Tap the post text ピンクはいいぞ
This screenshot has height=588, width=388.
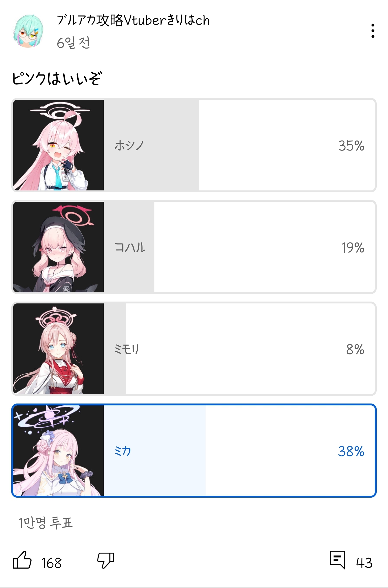pos(57,78)
